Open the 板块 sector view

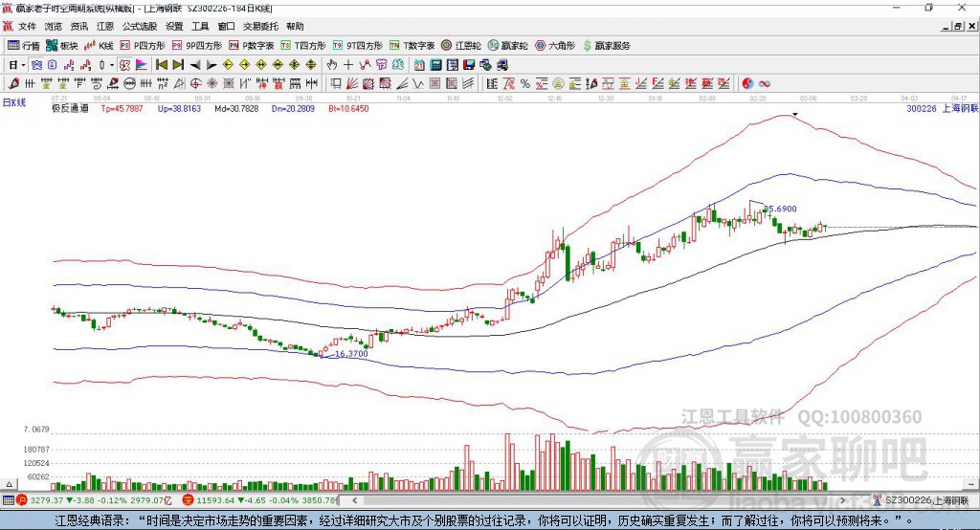pyautogui.click(x=62, y=46)
